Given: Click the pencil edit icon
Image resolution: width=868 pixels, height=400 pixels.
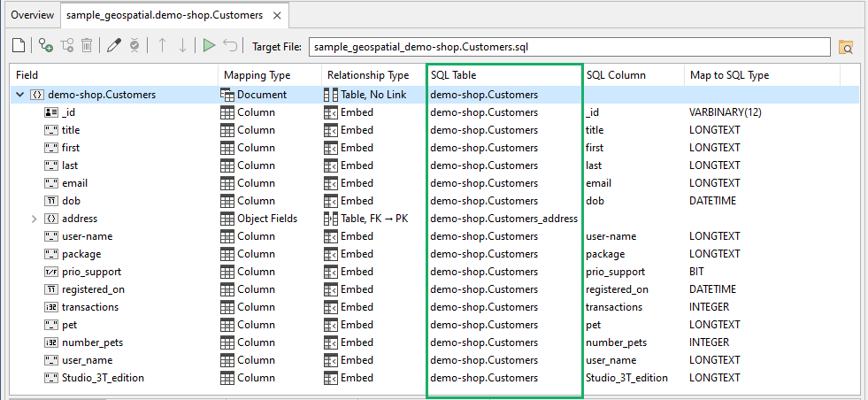Looking at the screenshot, I should [x=114, y=46].
